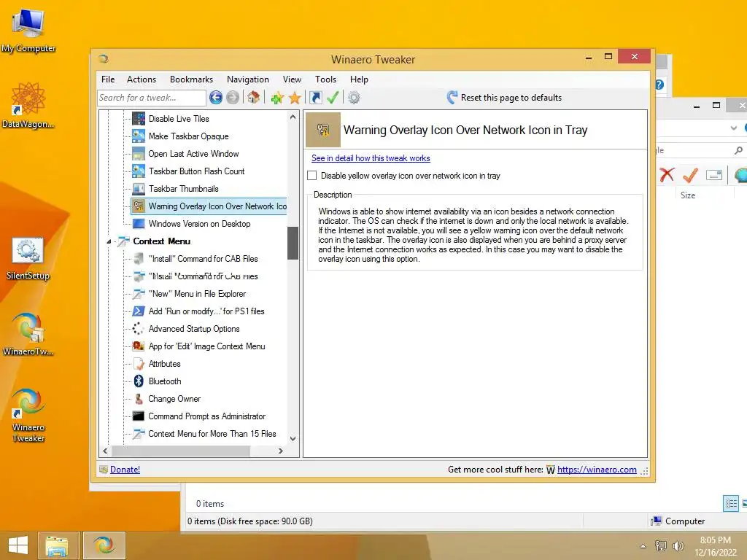The image size is (747, 560).
Task: Click the green checkmark toolbar icon
Action: click(333, 98)
